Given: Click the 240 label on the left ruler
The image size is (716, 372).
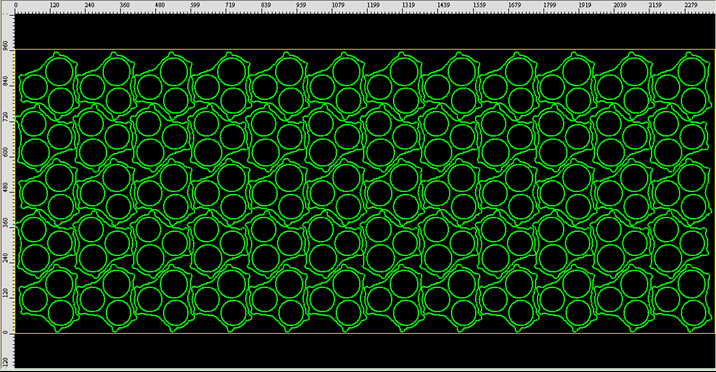Looking at the screenshot, I should click(x=5, y=258).
